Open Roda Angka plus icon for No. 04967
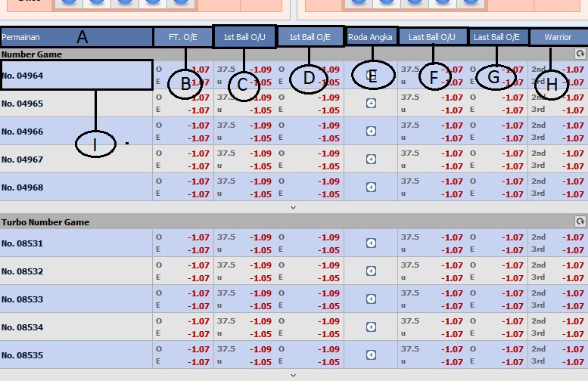588x381 pixels. click(x=371, y=160)
